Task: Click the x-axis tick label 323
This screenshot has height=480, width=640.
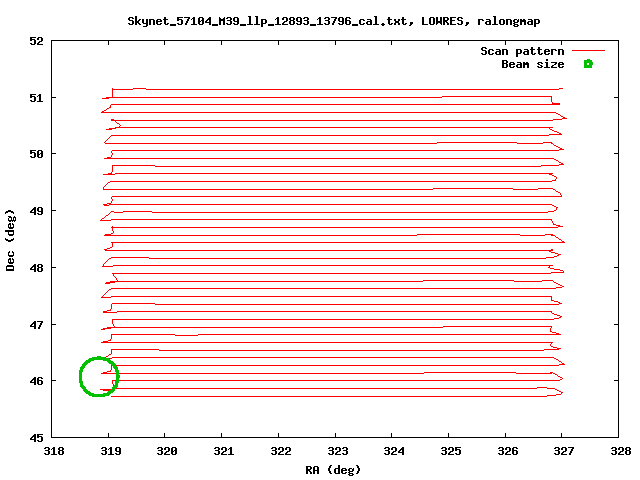Action: 338,451
